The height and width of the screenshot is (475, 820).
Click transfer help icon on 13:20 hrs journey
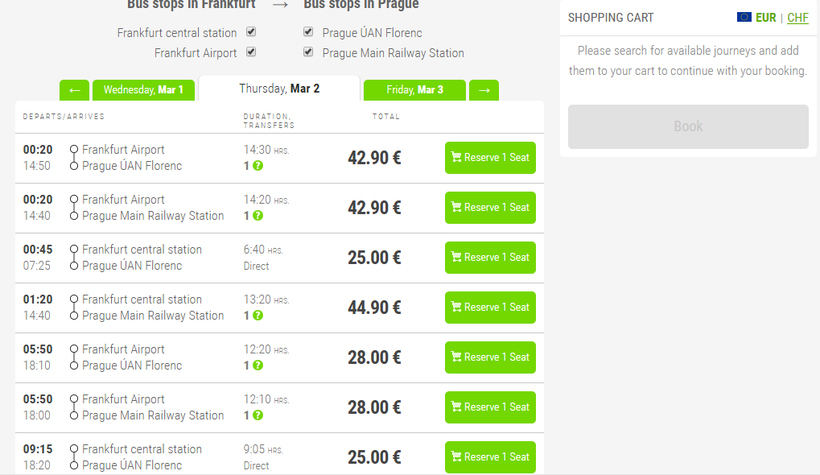(258, 316)
